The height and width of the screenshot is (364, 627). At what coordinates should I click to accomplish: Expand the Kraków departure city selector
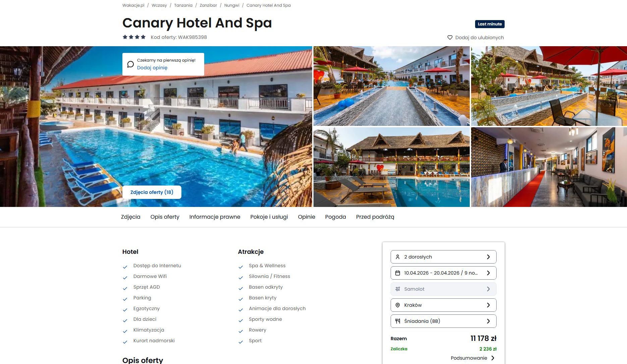[x=444, y=305]
